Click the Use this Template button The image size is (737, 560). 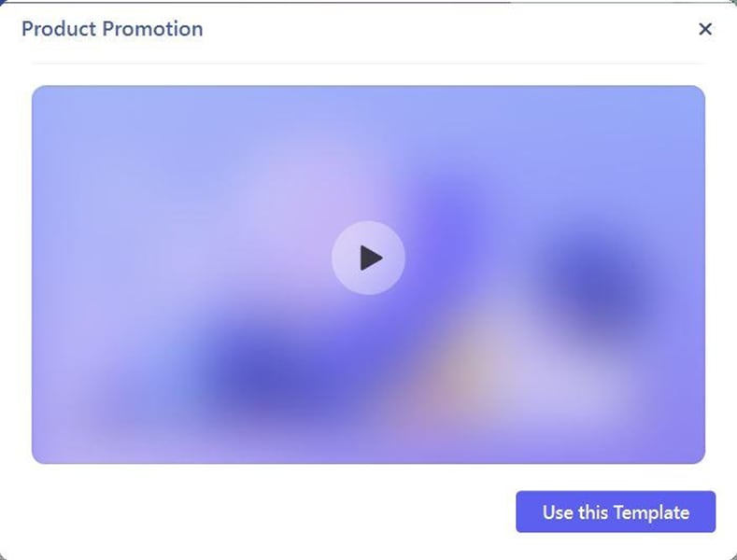pyautogui.click(x=616, y=511)
